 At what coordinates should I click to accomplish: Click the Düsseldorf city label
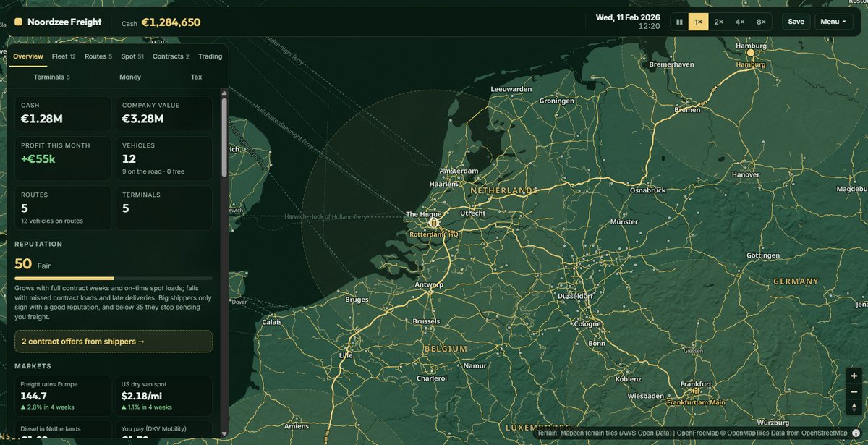(x=576, y=296)
